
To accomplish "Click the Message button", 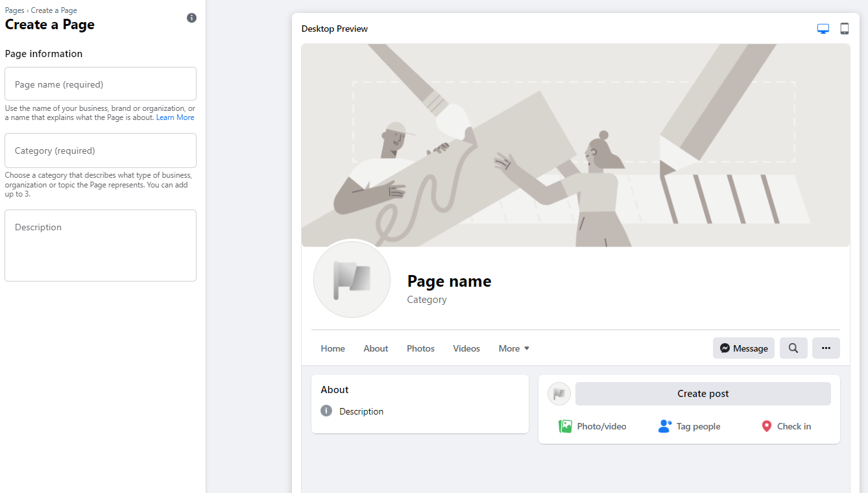I will [x=743, y=348].
